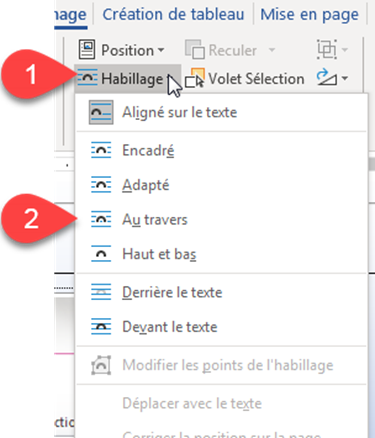This screenshot has width=375, height=438.
Task: Choose the Haut et bas menu entry
Action: tap(222, 254)
